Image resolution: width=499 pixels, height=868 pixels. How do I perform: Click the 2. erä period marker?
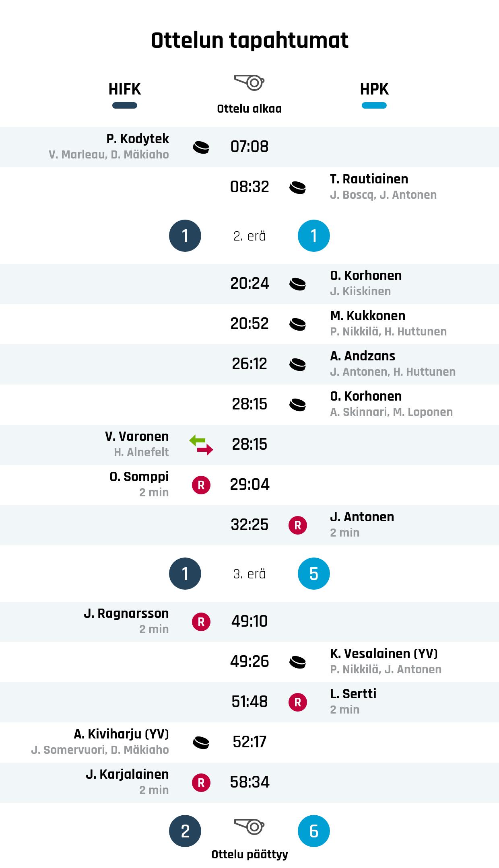[x=249, y=236]
